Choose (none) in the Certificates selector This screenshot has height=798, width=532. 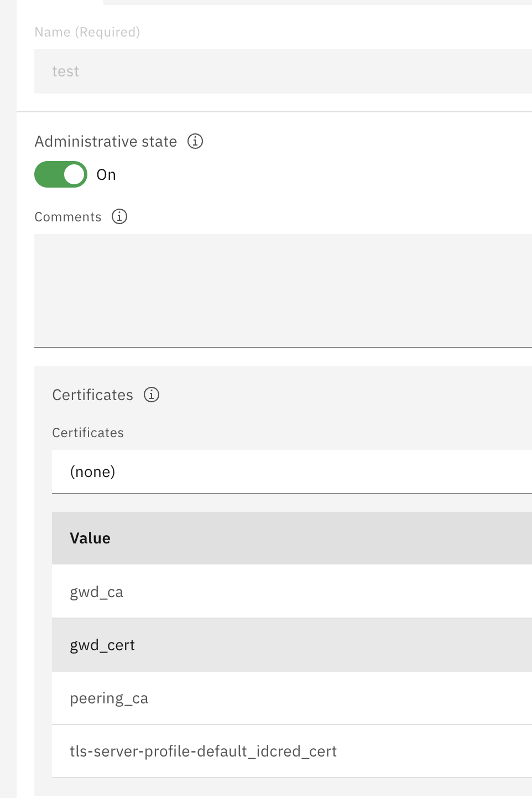pyautogui.click(x=92, y=471)
